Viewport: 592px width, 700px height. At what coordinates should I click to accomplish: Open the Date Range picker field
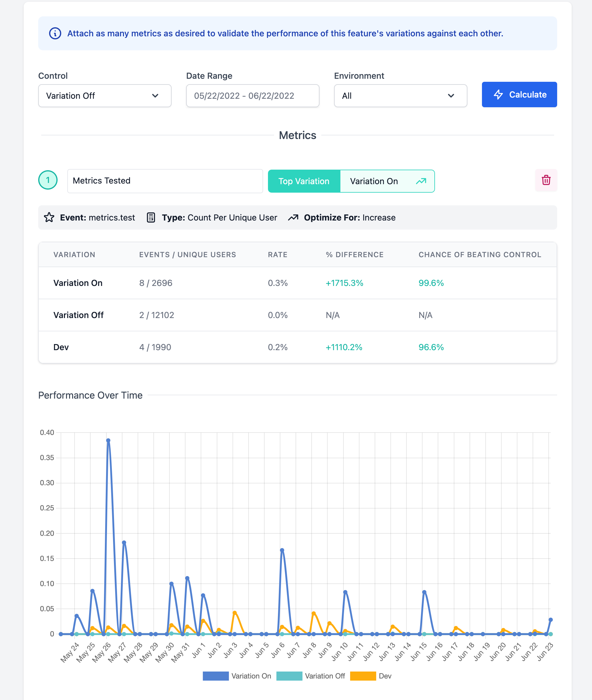point(253,96)
